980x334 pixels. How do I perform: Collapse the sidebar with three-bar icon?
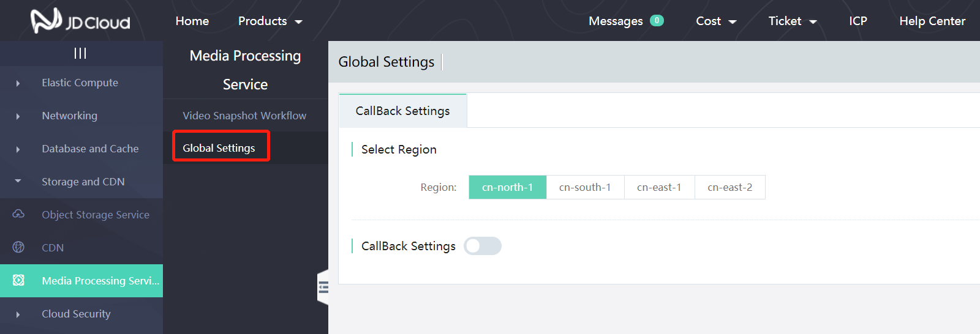pos(80,53)
